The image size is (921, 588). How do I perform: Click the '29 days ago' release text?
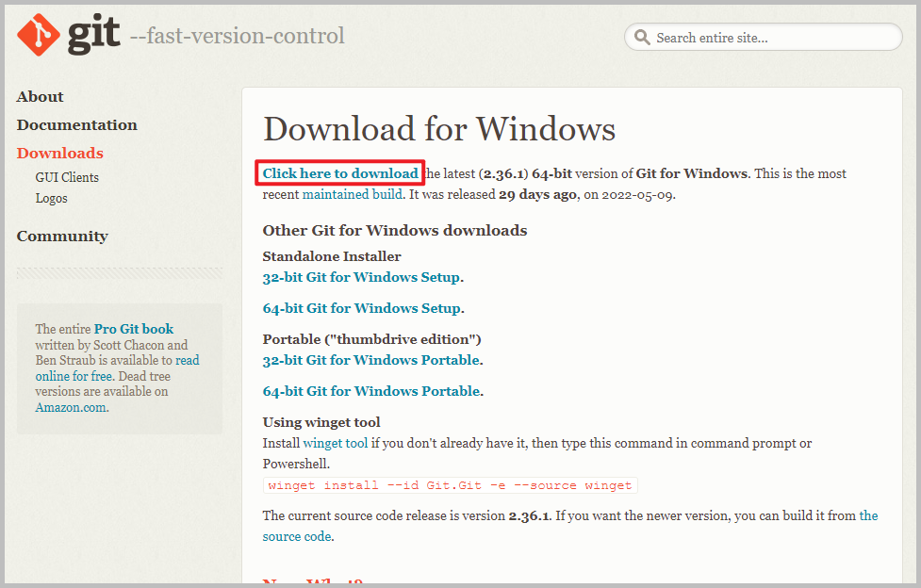pos(537,194)
